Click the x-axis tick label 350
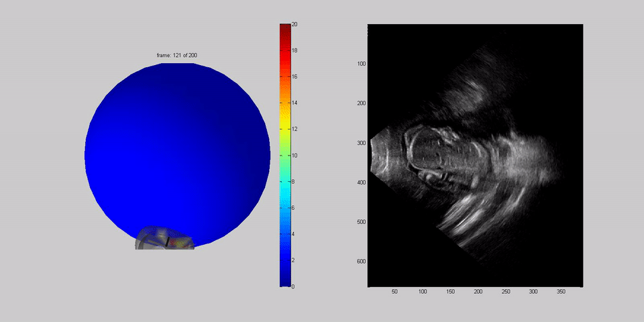 (x=560, y=292)
